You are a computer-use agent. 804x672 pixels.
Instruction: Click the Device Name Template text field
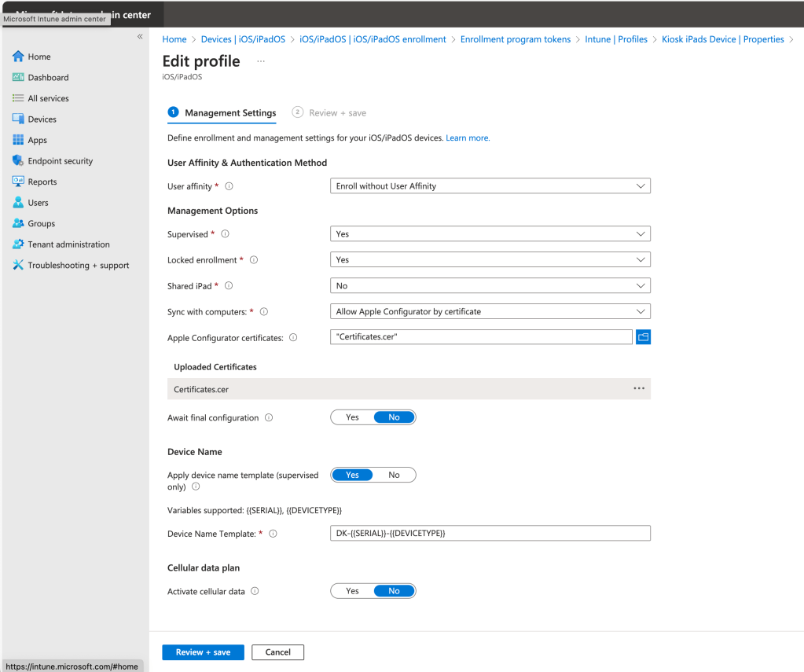490,534
